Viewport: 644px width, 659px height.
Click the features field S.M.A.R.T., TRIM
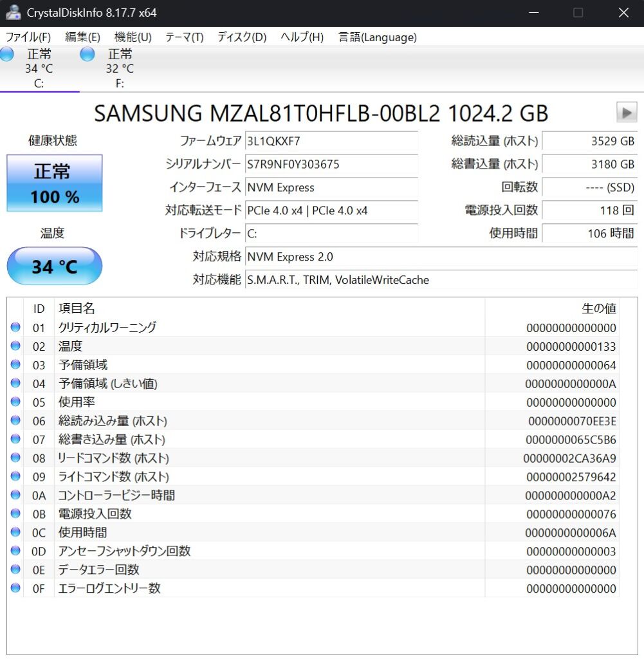tap(441, 279)
